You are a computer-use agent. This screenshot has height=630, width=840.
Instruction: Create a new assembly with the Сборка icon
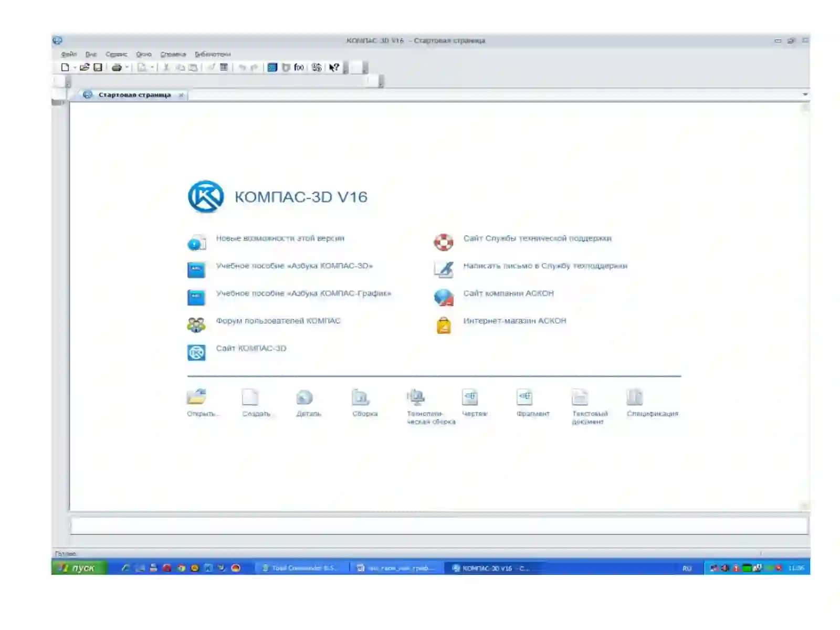[361, 397]
